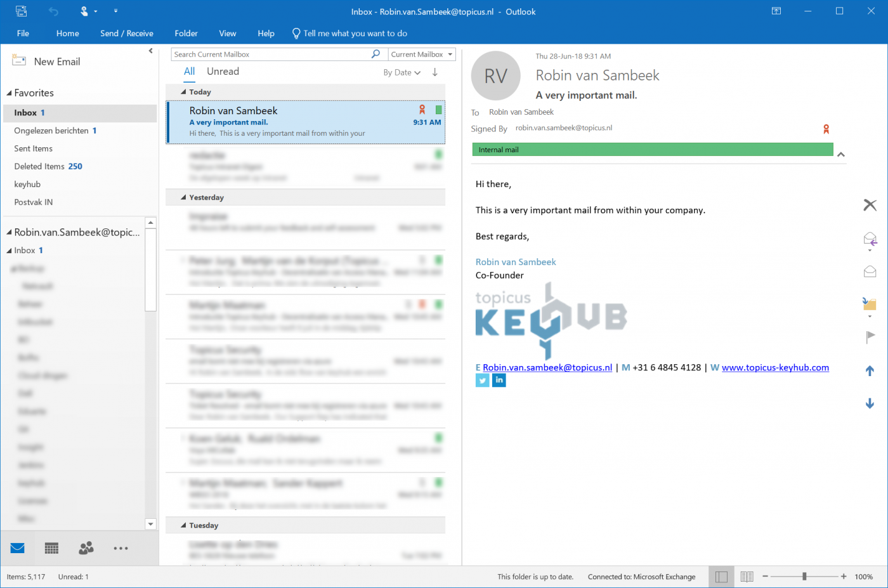888x588 pixels.
Task: Open the Customize Quick Access Toolbar arrow
Action: pyautogui.click(x=115, y=11)
